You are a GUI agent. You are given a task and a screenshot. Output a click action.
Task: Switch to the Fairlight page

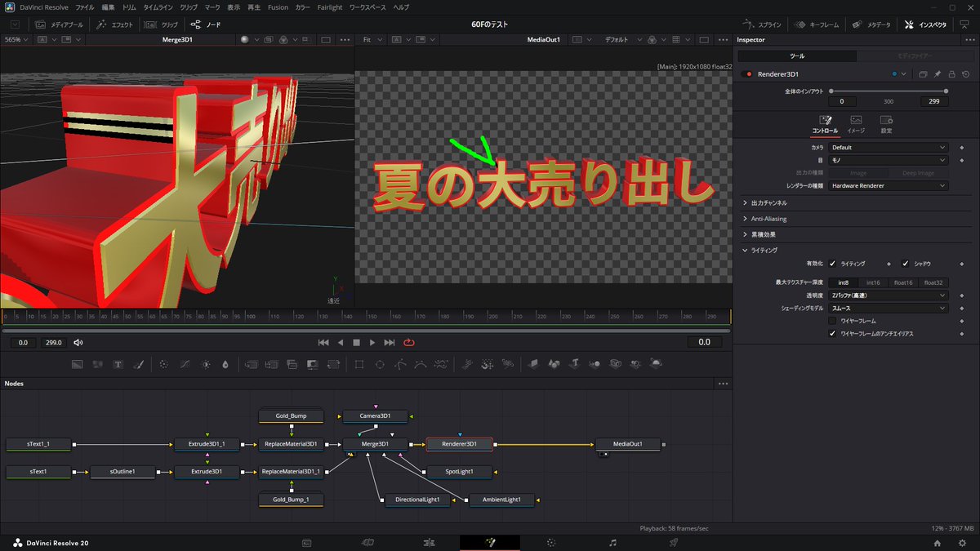[611, 542]
